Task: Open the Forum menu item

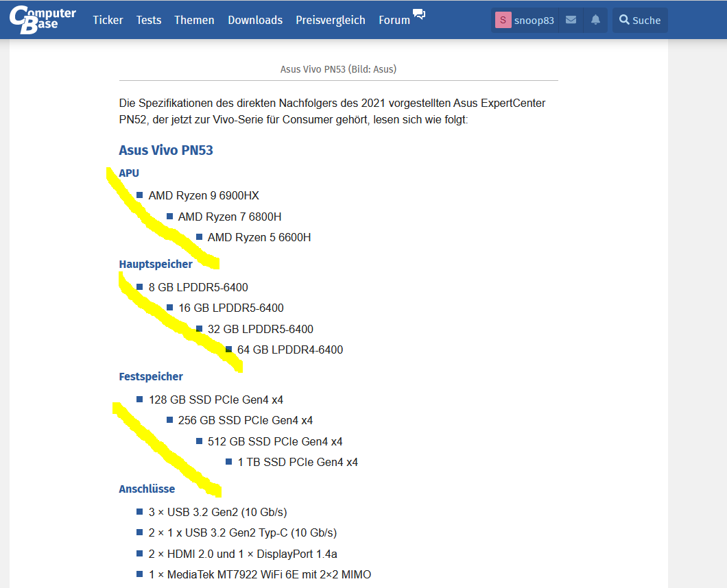Action: click(x=394, y=20)
